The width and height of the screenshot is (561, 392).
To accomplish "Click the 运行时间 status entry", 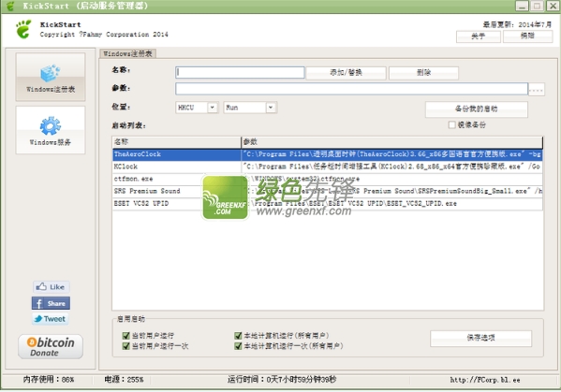I will tap(282, 380).
